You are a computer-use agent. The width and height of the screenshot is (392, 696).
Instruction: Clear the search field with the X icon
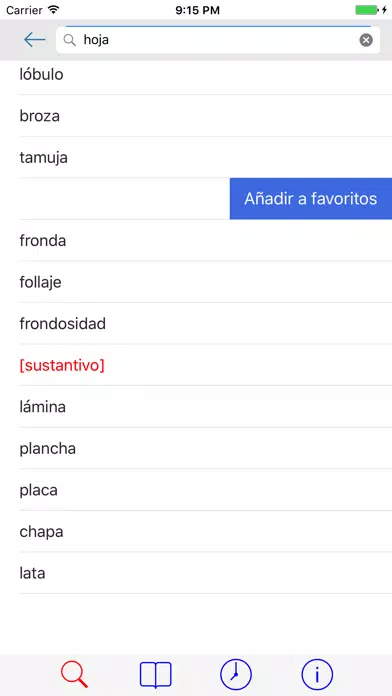366,40
